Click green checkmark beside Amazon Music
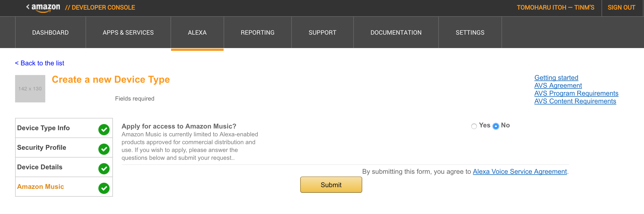644x214 pixels. pos(104,188)
